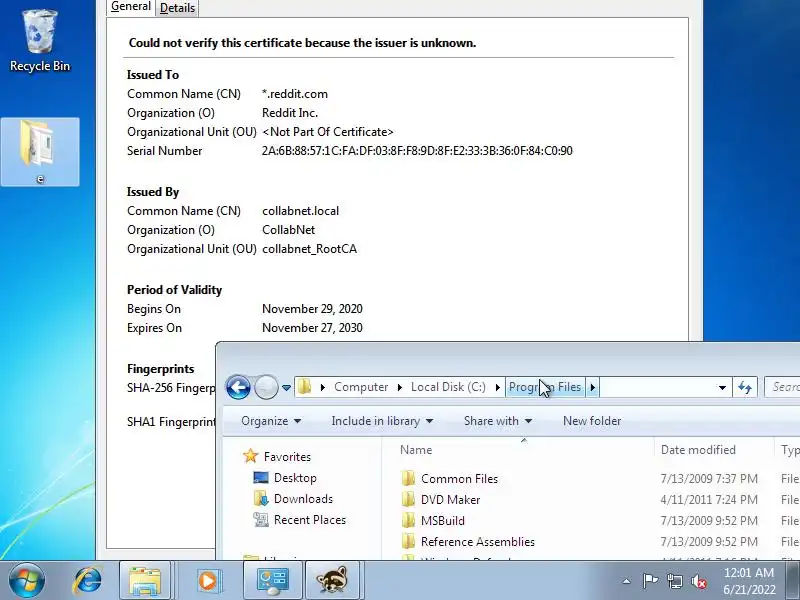Open Windows Media Player from taskbar
Screen dimensions: 800x600
(208, 580)
